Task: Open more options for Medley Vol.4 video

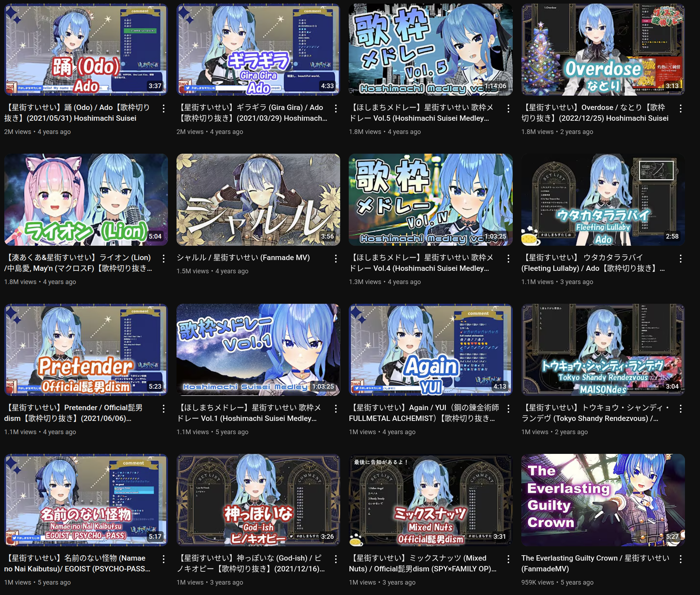Action: (508, 259)
